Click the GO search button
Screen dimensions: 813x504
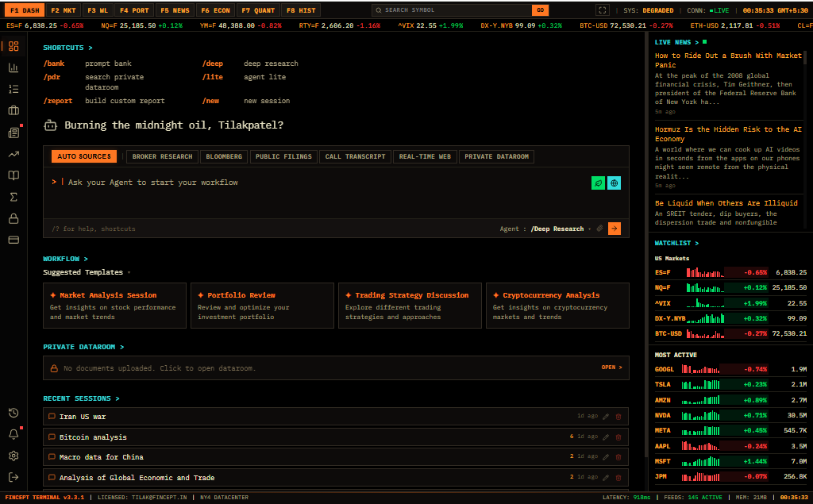pos(540,10)
